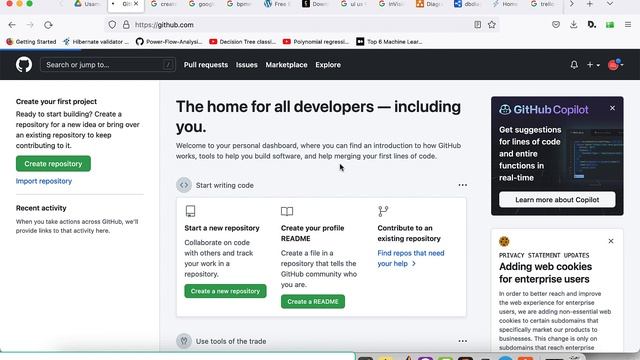The width and height of the screenshot is (640, 360).
Task: Go back with the browser back arrow
Action: 12,25
